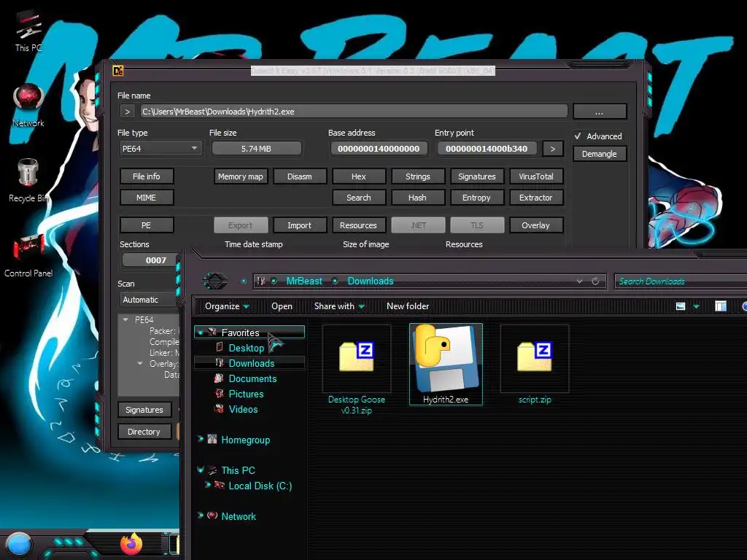Expand the Homegroup node
The height and width of the screenshot is (560, 747).
[x=201, y=439]
